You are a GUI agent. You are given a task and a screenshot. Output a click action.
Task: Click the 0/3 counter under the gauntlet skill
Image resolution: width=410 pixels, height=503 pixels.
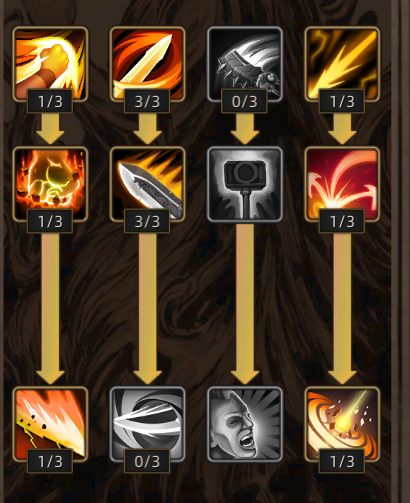[244, 101]
